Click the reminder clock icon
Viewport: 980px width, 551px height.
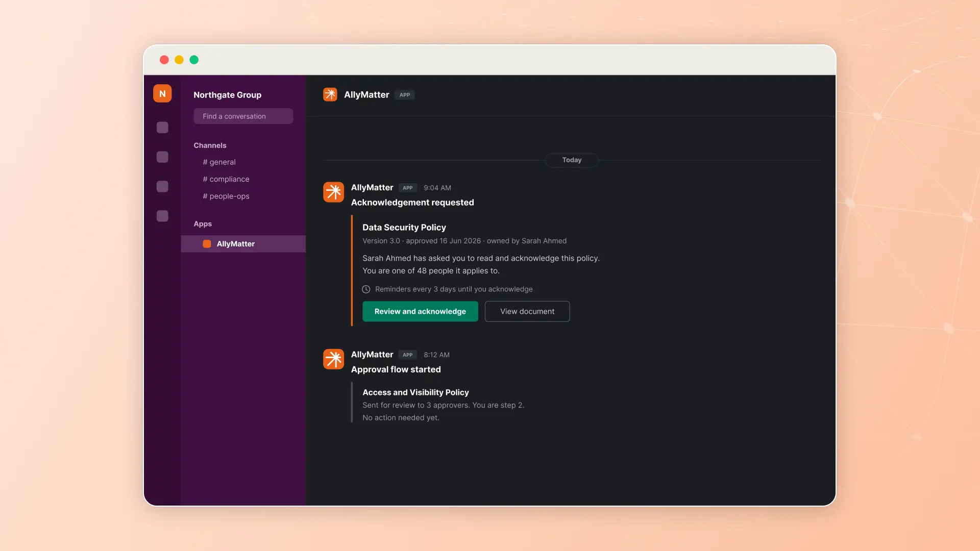click(x=366, y=289)
